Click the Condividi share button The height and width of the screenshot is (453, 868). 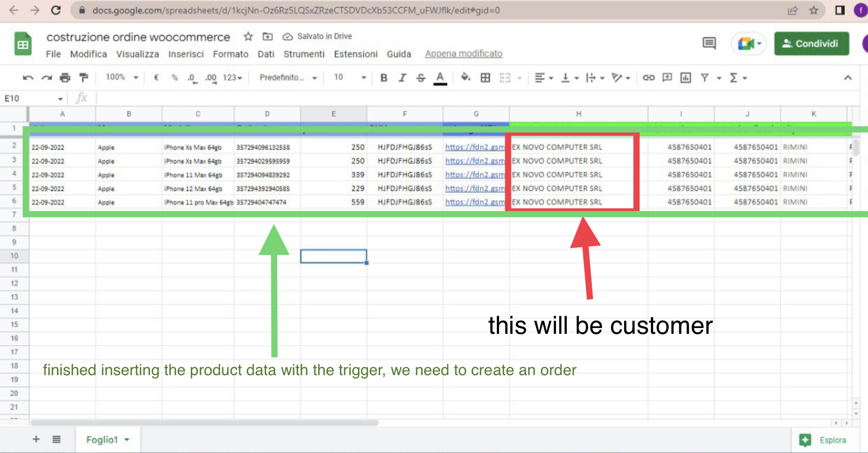click(812, 43)
